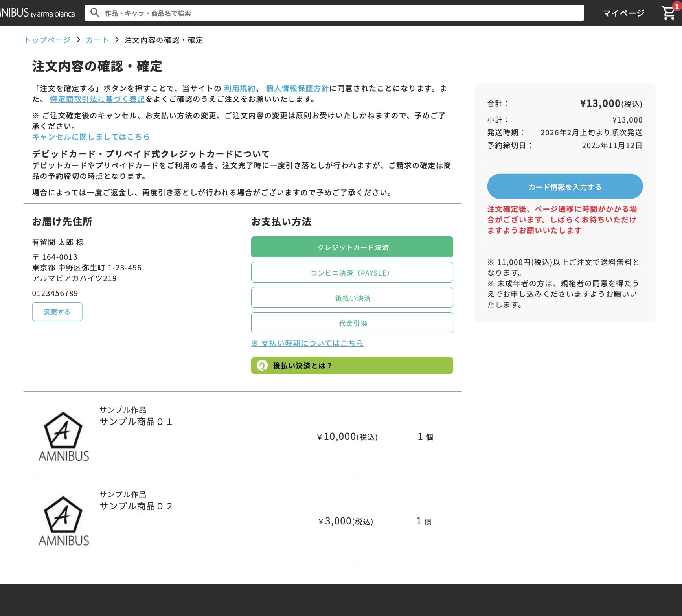The height and width of the screenshot is (616, 682).
Task: Open the 利用規約 link
Action: pos(239,88)
